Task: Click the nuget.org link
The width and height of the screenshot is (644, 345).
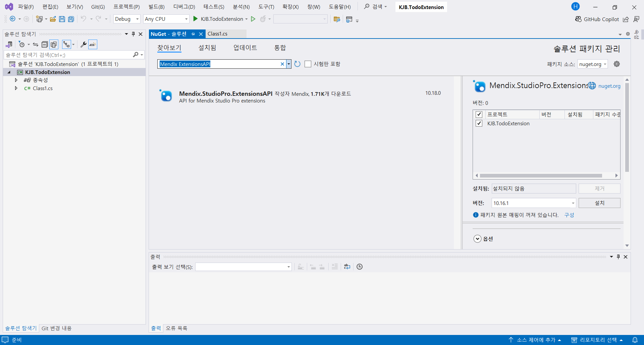Action: (x=609, y=86)
